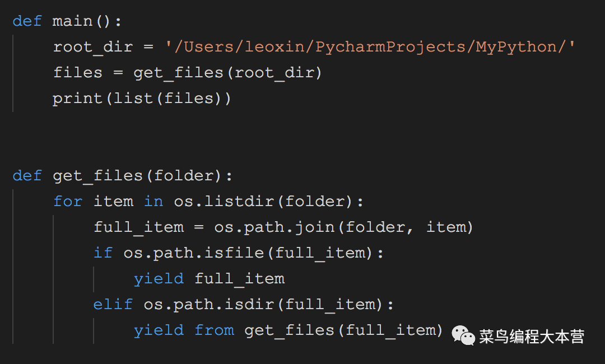Image resolution: width=605 pixels, height=364 pixels.
Task: Click the yield keyword before full_item
Action: click(159, 279)
